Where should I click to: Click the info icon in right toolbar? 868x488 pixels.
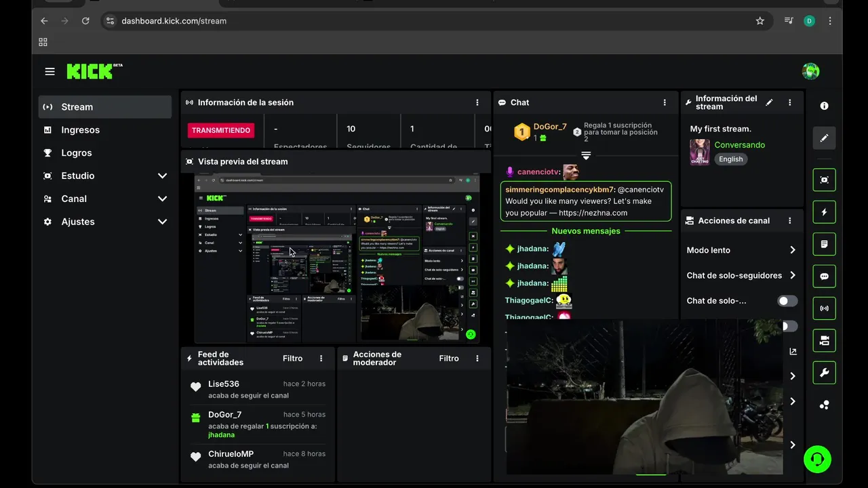pos(825,106)
